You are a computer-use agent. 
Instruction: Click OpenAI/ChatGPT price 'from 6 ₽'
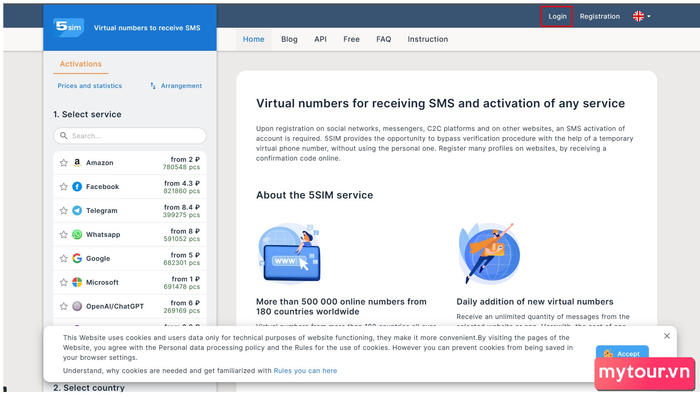185,303
